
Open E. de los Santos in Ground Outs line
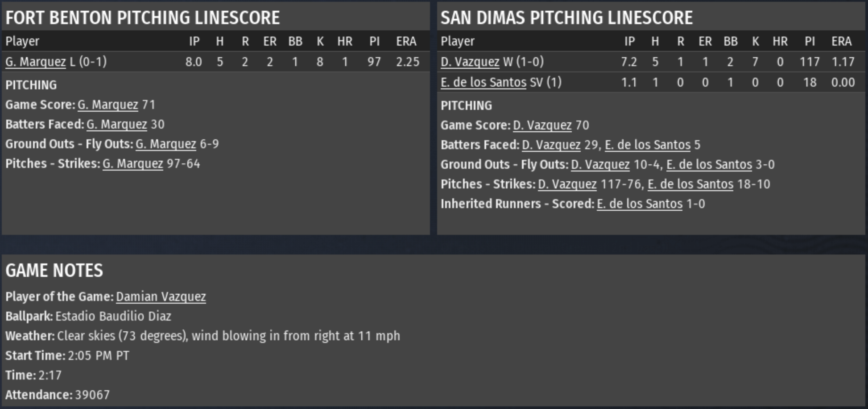[709, 164]
